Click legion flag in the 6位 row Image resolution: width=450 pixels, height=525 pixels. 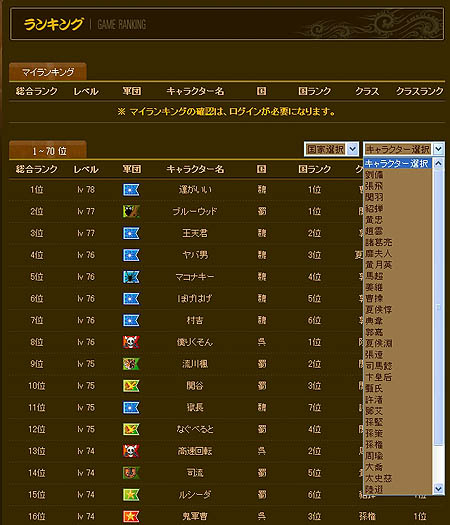131,299
